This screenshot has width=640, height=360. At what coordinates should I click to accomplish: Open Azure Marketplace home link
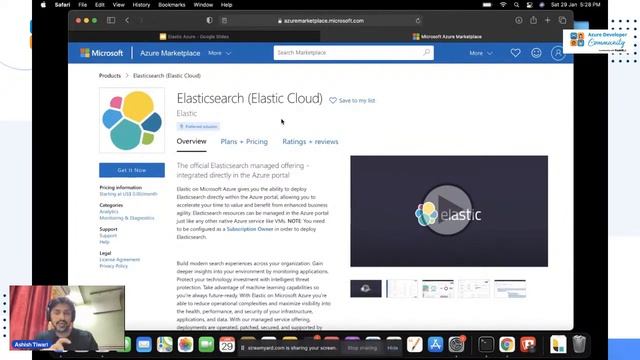pos(170,53)
